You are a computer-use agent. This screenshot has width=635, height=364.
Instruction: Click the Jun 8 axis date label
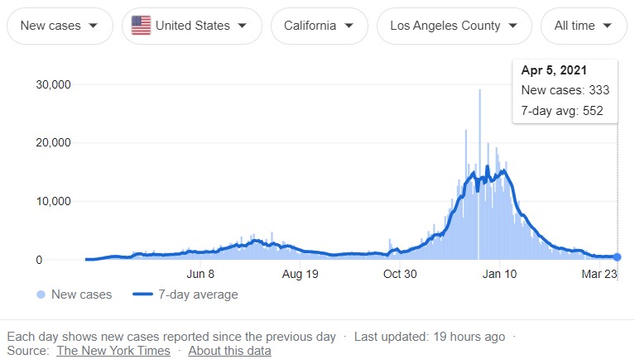(x=201, y=274)
